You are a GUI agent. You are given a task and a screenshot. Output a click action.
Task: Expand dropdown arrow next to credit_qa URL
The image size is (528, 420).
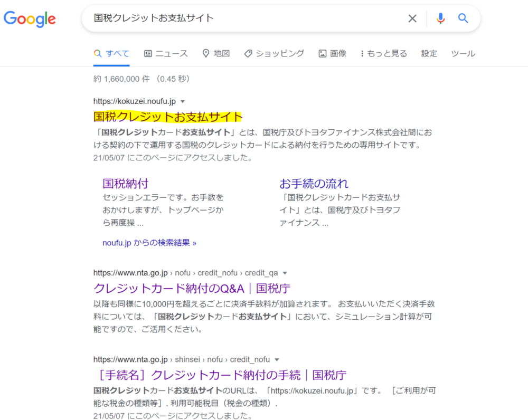tap(285, 273)
